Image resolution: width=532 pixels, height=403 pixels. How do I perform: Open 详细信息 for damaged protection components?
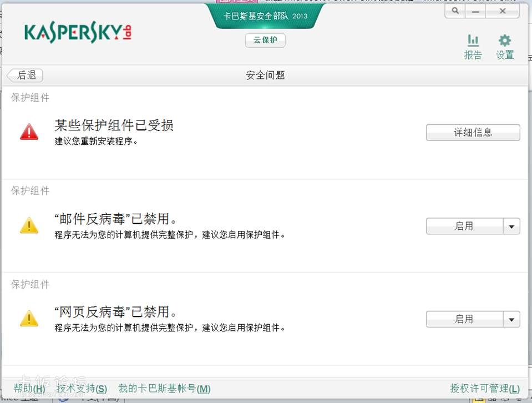pyautogui.click(x=473, y=133)
